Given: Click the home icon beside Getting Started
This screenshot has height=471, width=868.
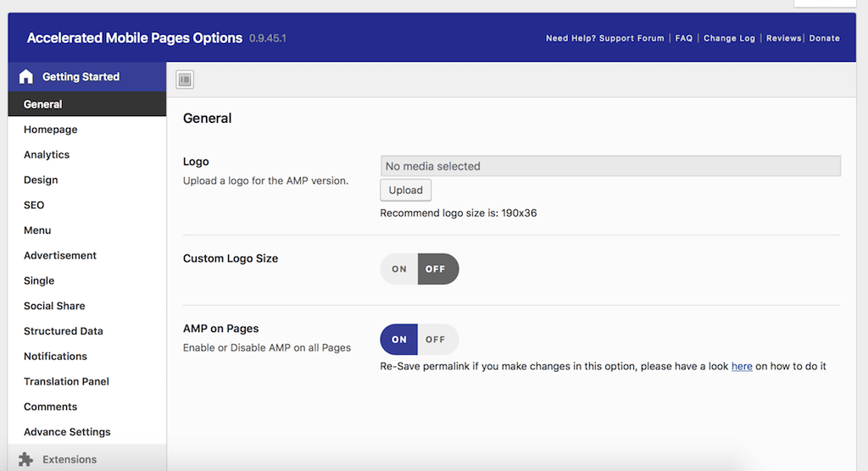Looking at the screenshot, I should [25, 77].
